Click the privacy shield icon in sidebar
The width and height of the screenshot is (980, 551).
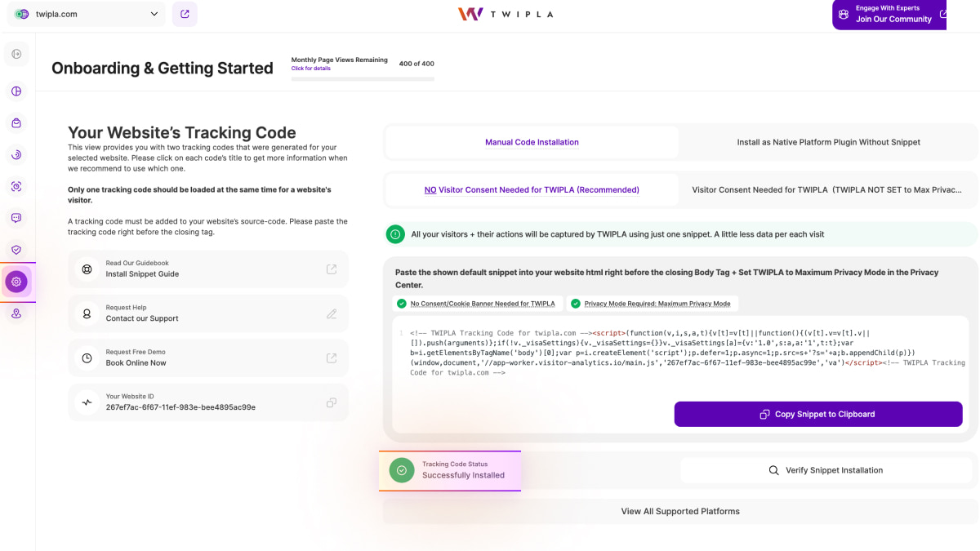[x=16, y=249]
